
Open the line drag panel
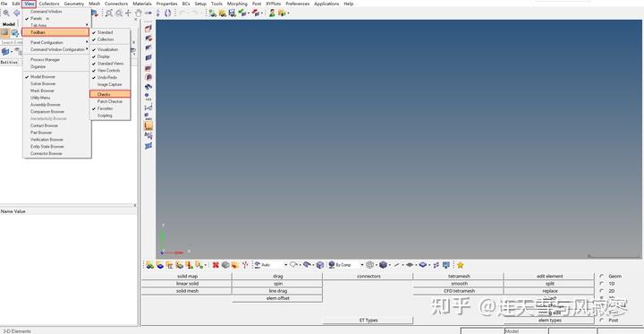277,291
